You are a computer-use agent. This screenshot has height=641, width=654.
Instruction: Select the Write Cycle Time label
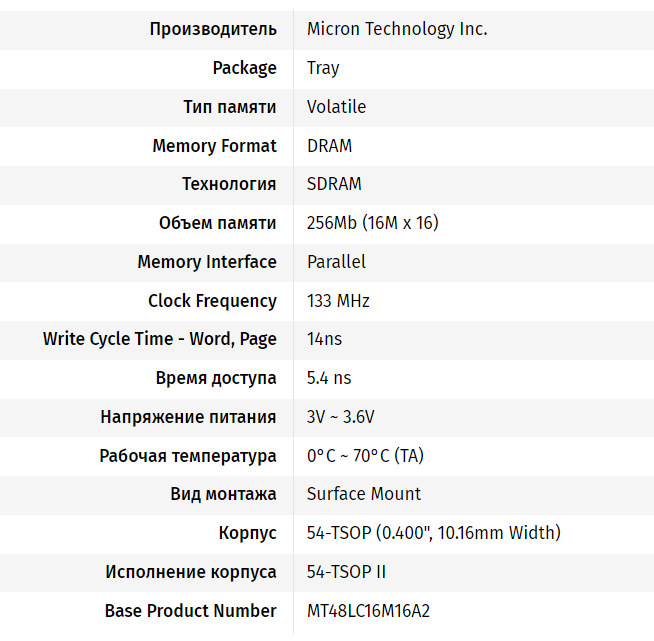click(160, 339)
